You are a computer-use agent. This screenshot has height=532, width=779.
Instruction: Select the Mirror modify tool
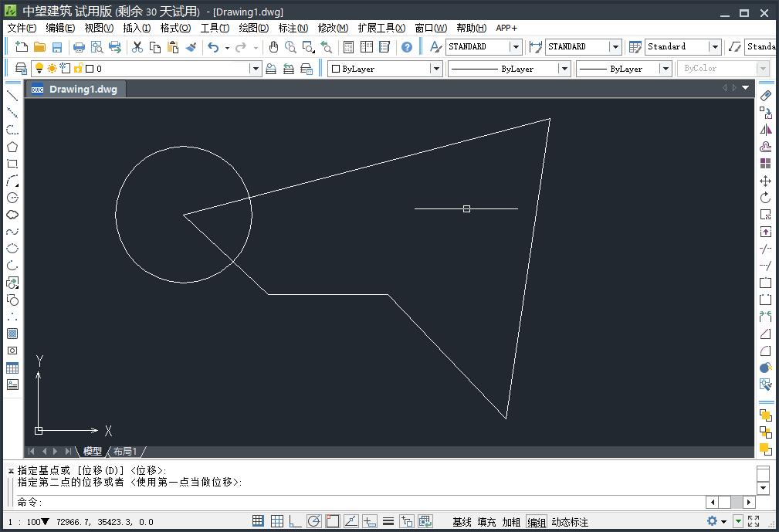pos(767,128)
